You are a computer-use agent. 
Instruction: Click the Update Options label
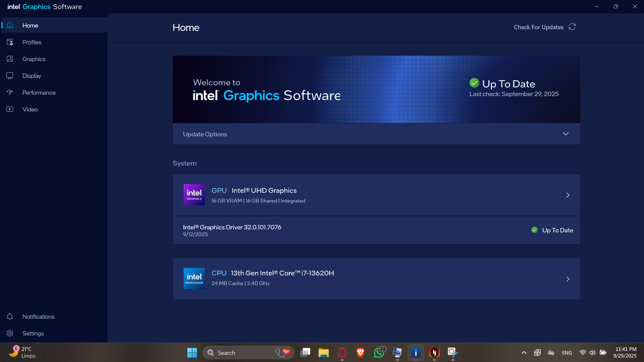click(x=205, y=134)
